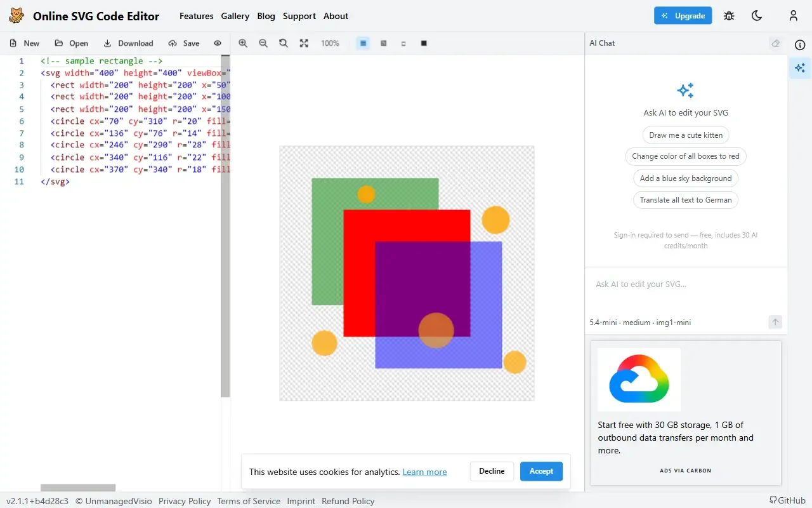Click the send arrow in AI chat
This screenshot has width=812, height=508.
point(775,322)
